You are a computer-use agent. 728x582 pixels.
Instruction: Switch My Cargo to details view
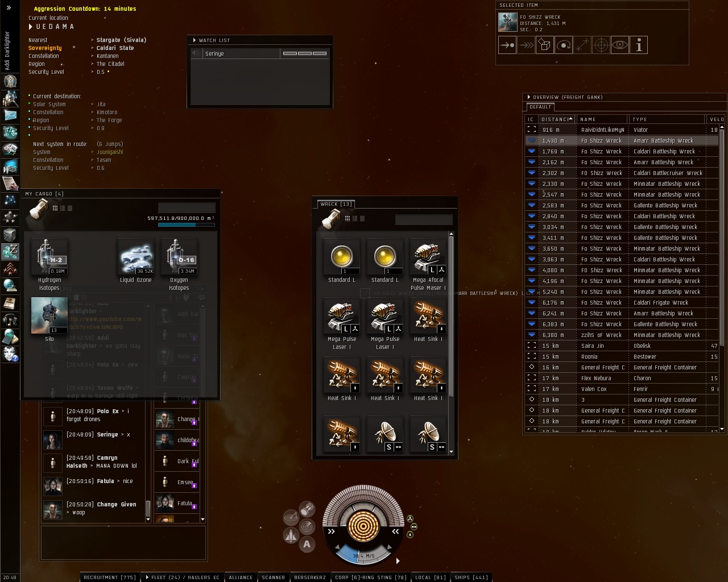click(x=63, y=209)
